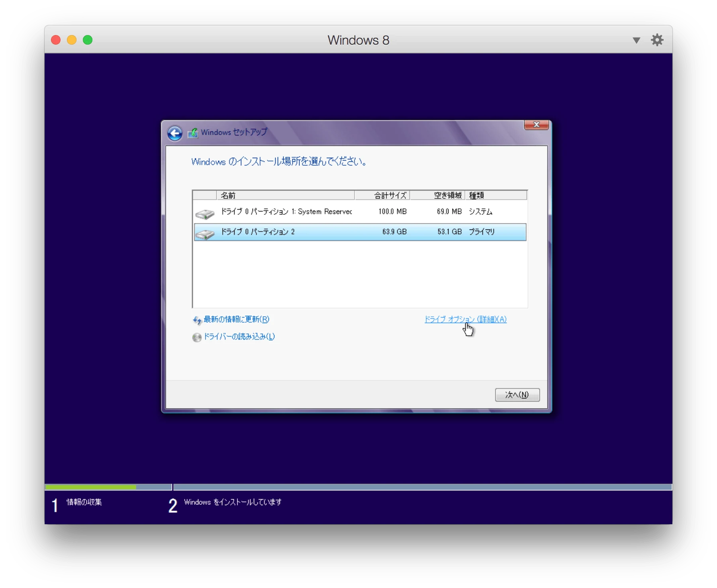Click the refresh icon beside 最新の情報に更新
717x588 pixels.
[197, 320]
